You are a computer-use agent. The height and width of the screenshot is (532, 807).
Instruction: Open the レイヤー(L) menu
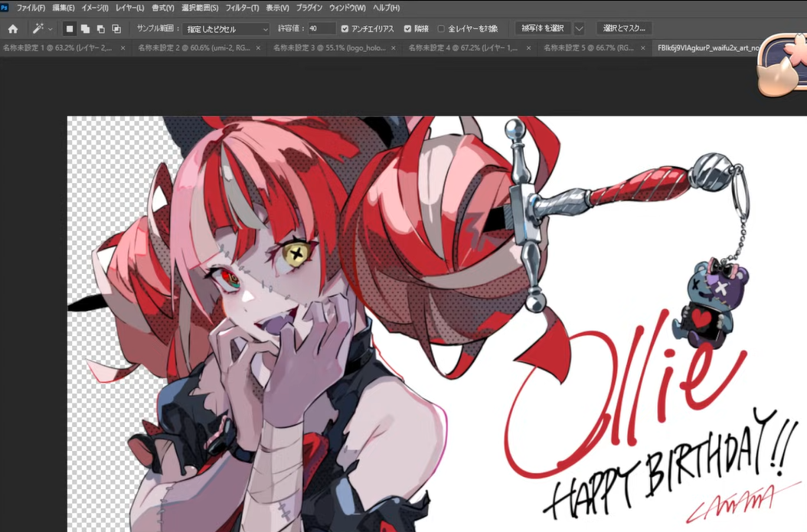click(x=129, y=8)
